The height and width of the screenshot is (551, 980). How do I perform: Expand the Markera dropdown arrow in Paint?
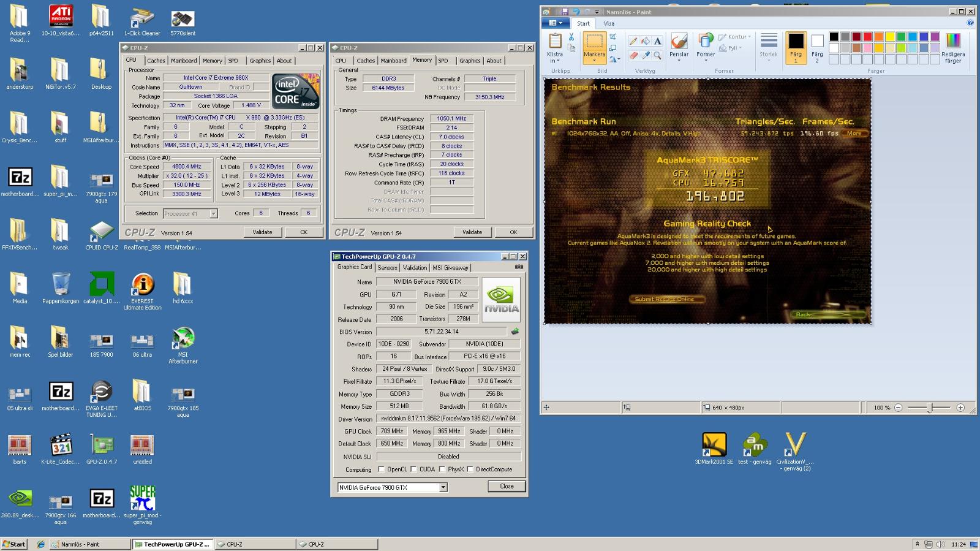(x=594, y=60)
